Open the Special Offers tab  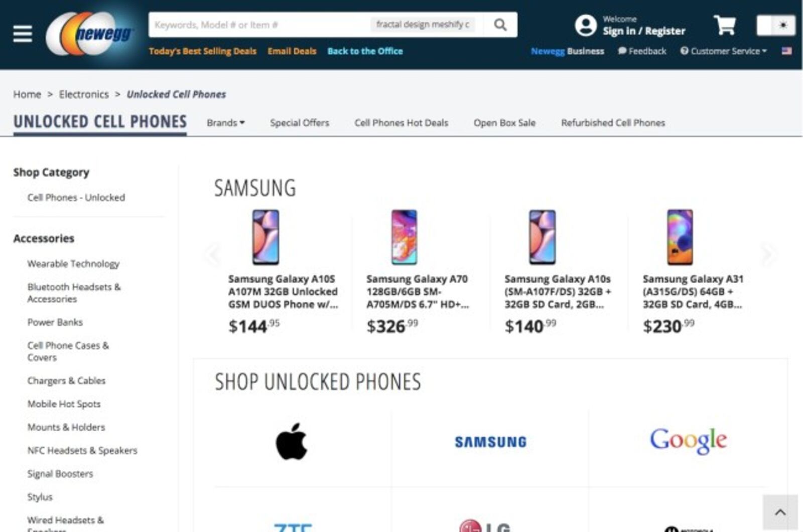(x=300, y=123)
